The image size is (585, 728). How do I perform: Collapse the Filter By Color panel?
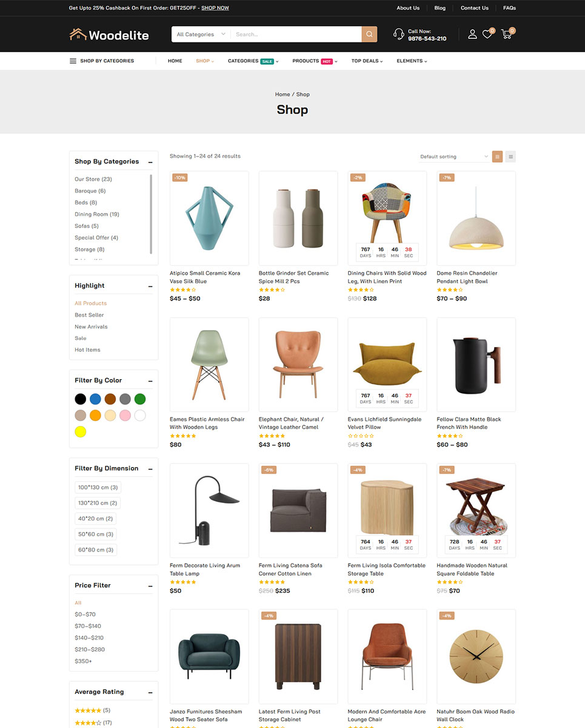(x=150, y=381)
